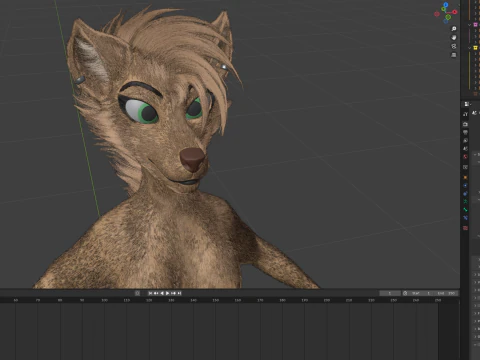Open the Properties editor type dropdown
The image size is (480, 360).
[x=467, y=104]
